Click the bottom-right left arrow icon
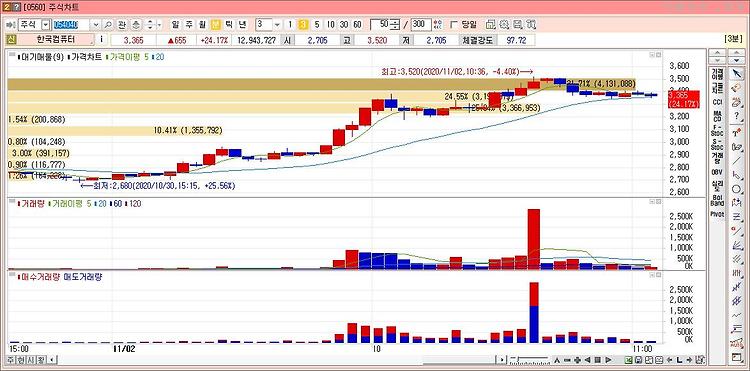 click(x=669, y=360)
